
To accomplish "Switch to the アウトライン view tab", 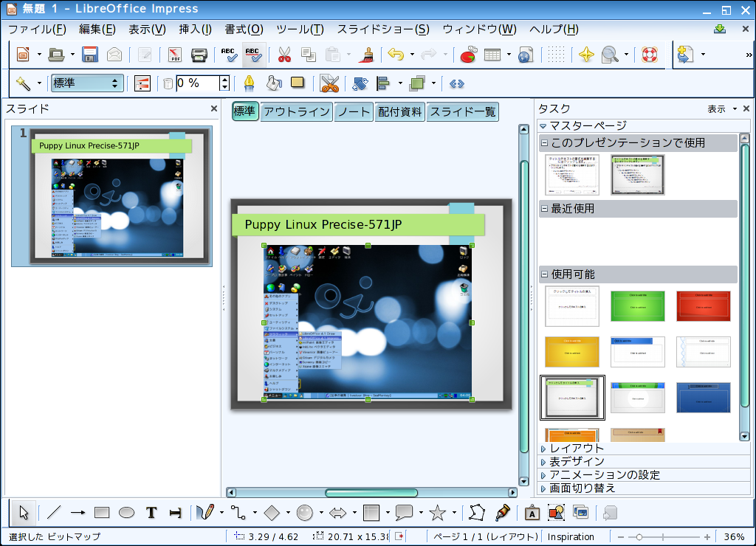I will (297, 112).
